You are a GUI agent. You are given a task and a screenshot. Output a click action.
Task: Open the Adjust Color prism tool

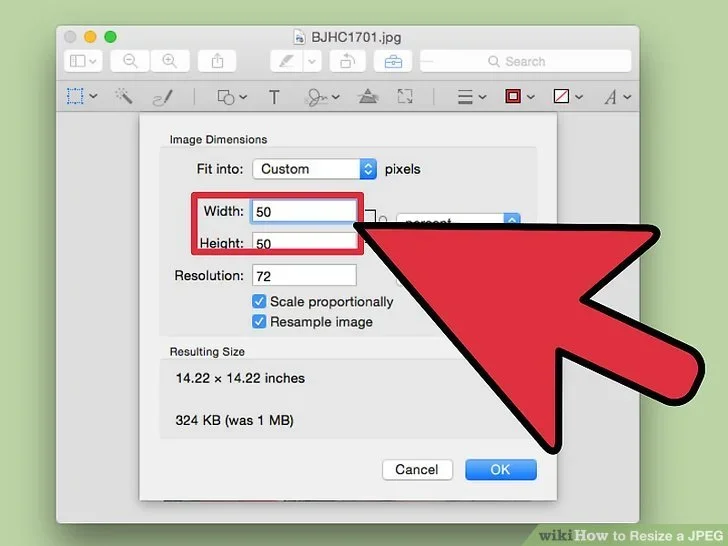[x=368, y=97]
